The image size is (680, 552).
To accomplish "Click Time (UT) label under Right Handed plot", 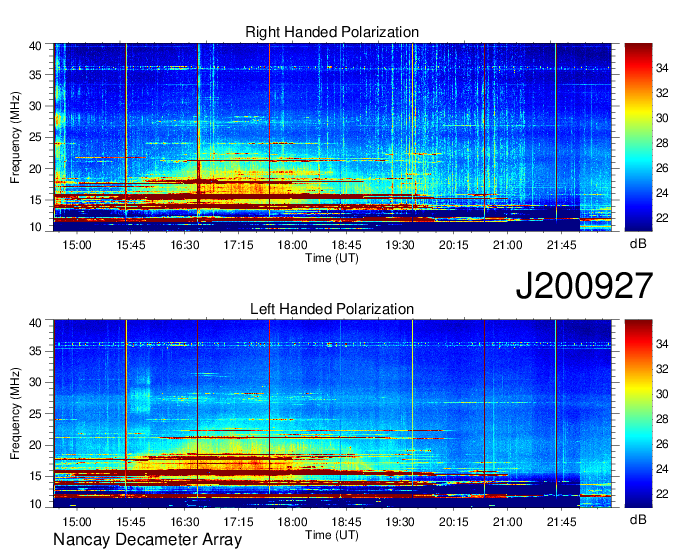I will 332,258.
